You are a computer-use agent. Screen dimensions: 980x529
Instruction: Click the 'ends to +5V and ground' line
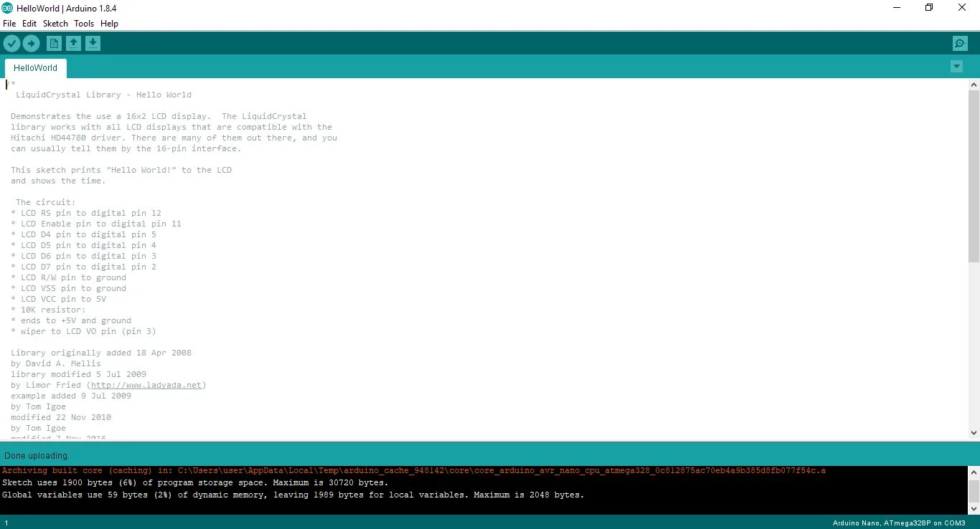pos(71,320)
